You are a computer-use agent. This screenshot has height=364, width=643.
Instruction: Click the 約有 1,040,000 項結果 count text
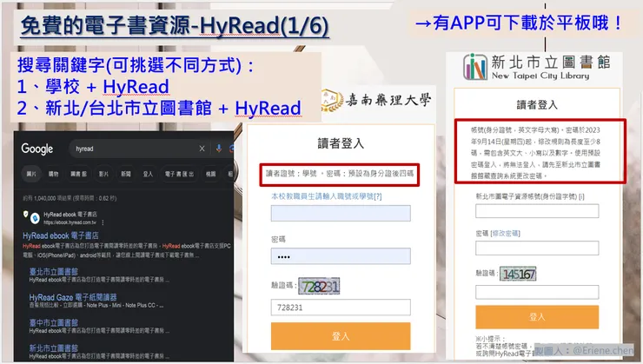(70, 198)
